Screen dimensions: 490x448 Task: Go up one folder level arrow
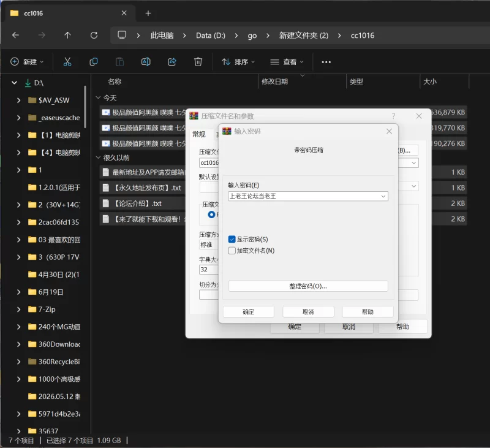[67, 36]
